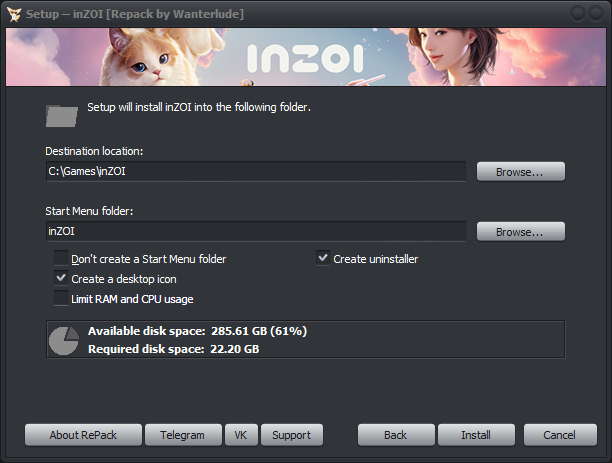612x463 pixels.
Task: Click the Support button
Action: pos(292,435)
